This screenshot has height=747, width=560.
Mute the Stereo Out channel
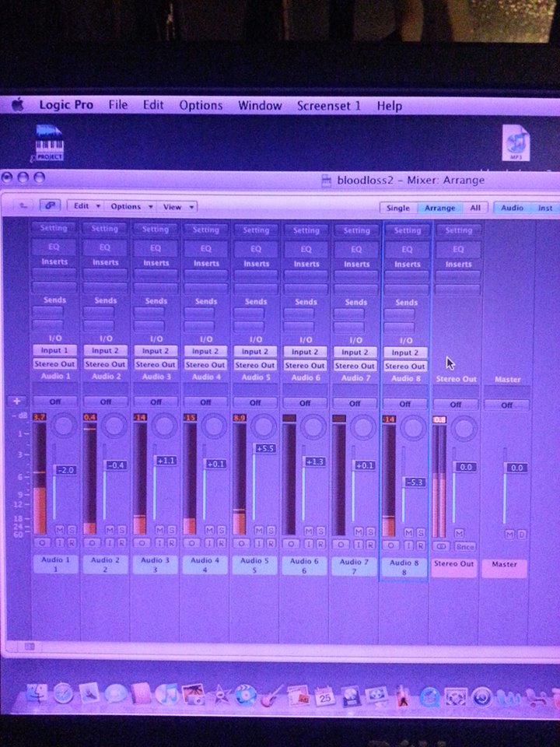pyautogui.click(x=459, y=532)
